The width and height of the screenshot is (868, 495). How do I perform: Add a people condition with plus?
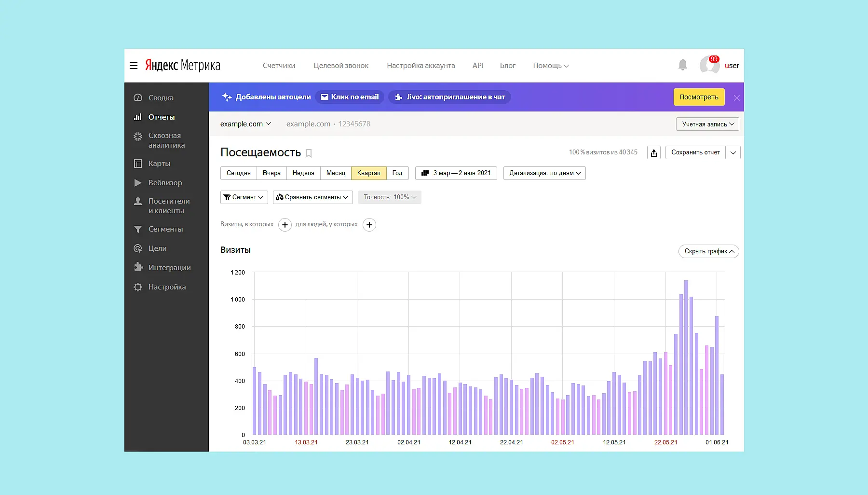coord(369,225)
